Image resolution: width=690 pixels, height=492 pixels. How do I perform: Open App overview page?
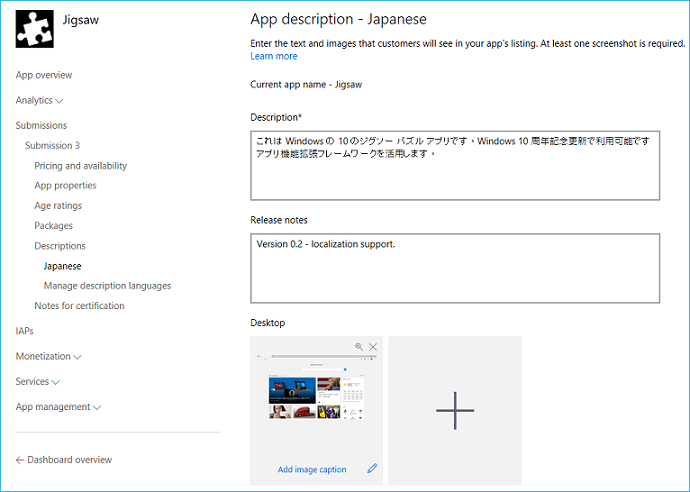[x=44, y=75]
